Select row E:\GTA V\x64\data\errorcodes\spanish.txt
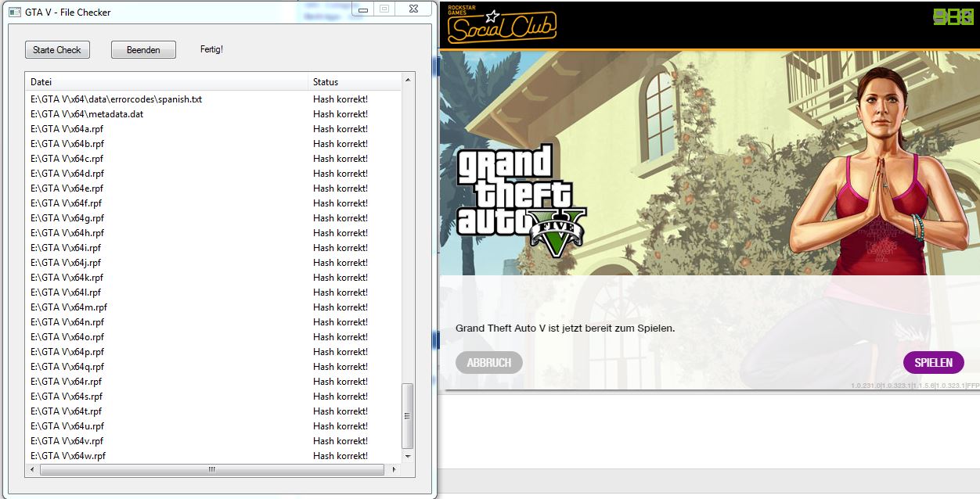Screen dimensions: 980x499 point(213,99)
